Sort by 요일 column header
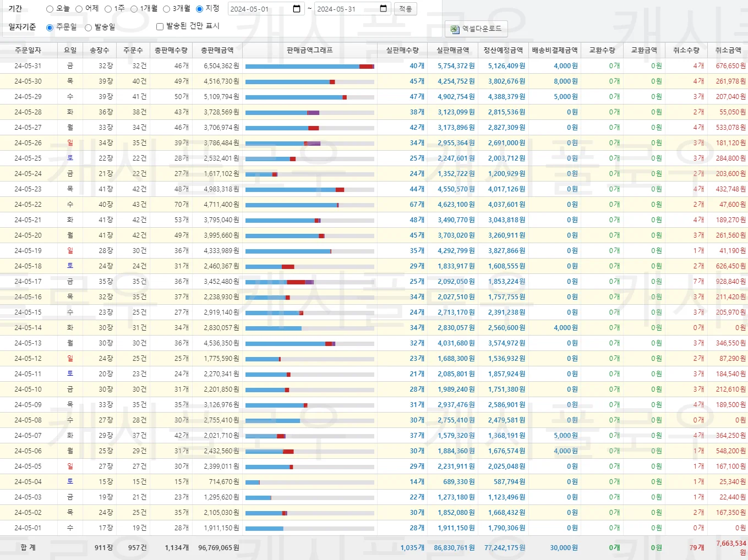The image size is (748, 560). 70,50
